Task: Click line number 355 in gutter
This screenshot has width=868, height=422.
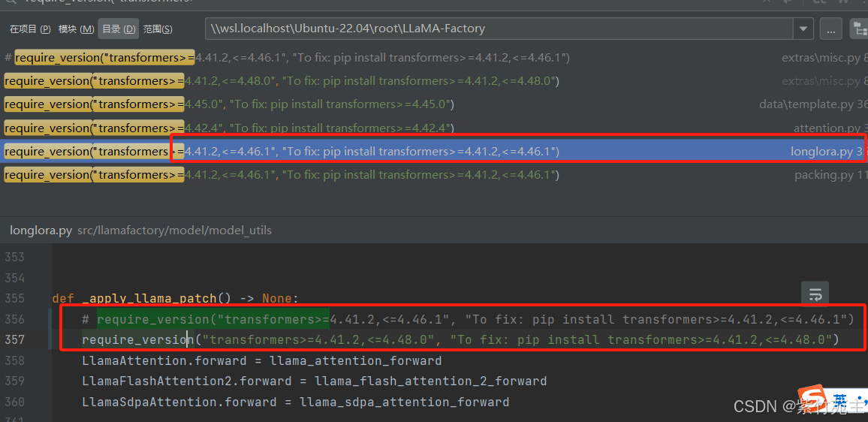Action: (x=14, y=299)
